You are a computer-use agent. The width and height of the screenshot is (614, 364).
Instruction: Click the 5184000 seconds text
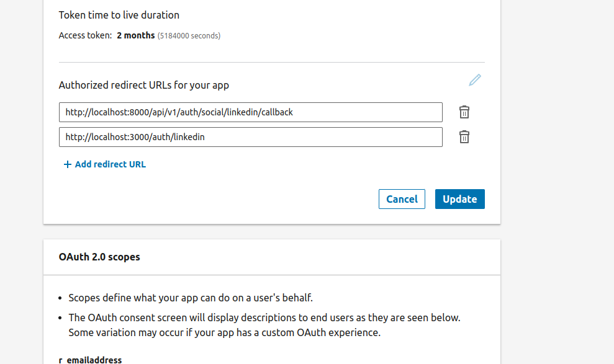tap(189, 36)
